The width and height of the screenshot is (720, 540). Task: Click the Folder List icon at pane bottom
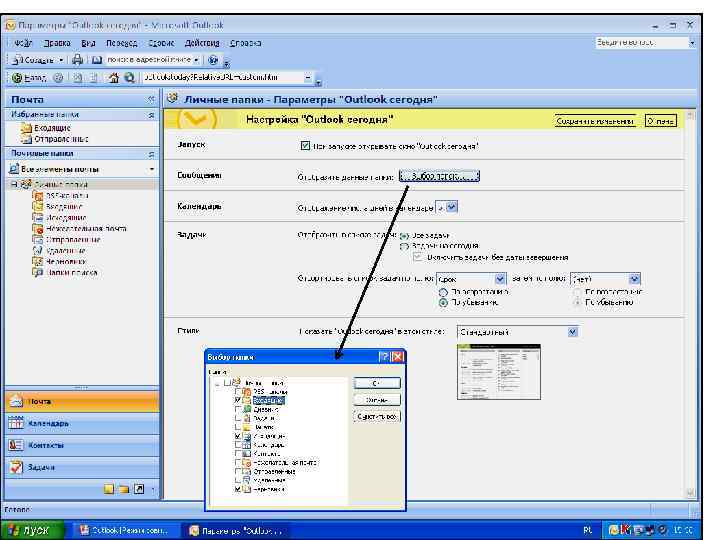(124, 489)
